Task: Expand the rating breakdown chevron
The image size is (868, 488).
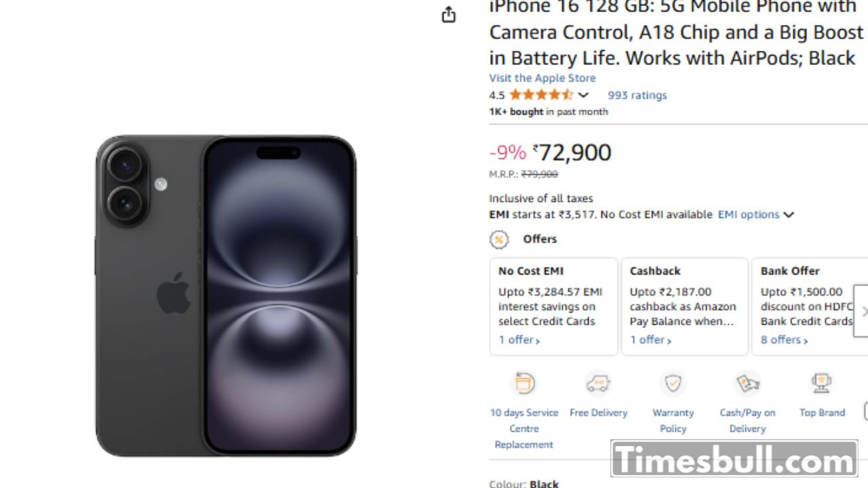Action: pyautogui.click(x=583, y=95)
